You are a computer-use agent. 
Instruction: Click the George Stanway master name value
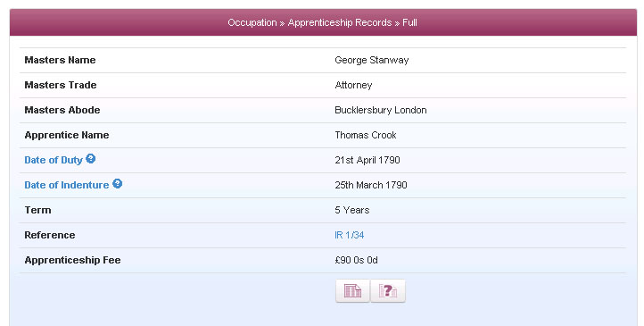point(372,61)
